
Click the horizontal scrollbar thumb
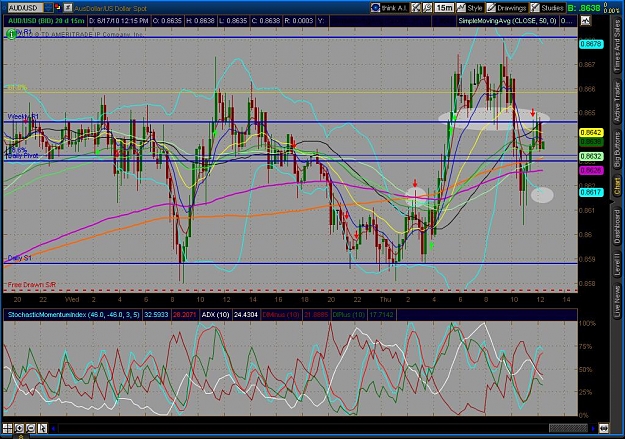tap(568, 429)
